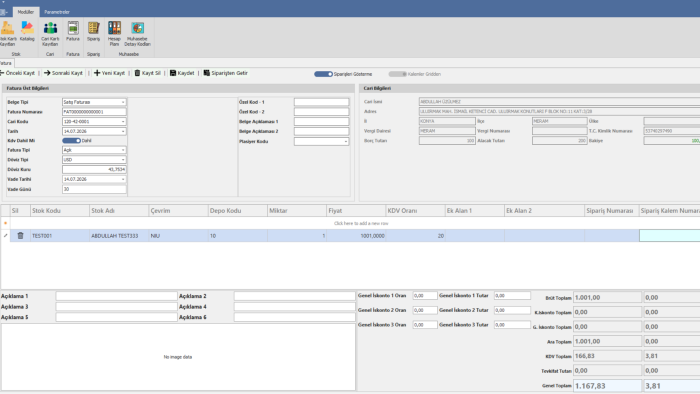Click the Fiyat column header
This screenshot has width=700, height=394.
click(x=356, y=211)
